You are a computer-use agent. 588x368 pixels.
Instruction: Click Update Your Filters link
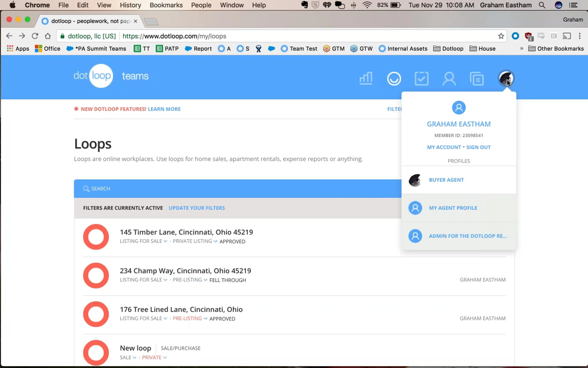196,208
